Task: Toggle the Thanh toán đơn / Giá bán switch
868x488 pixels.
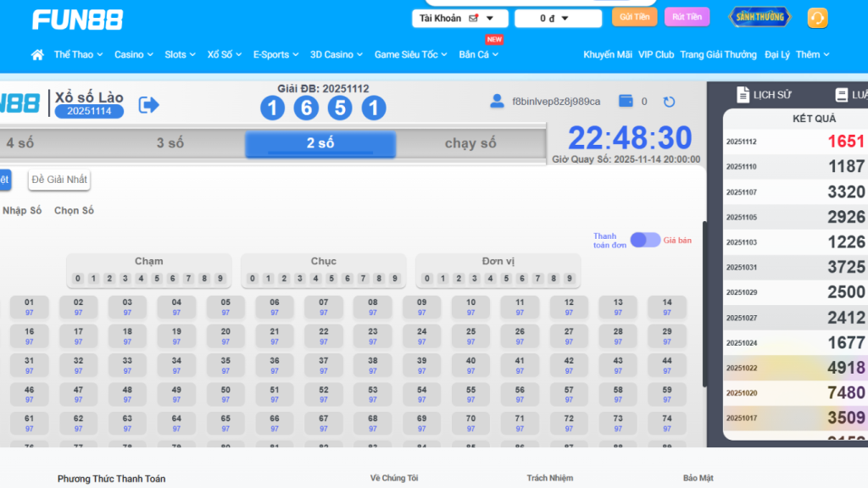Action: pyautogui.click(x=645, y=240)
